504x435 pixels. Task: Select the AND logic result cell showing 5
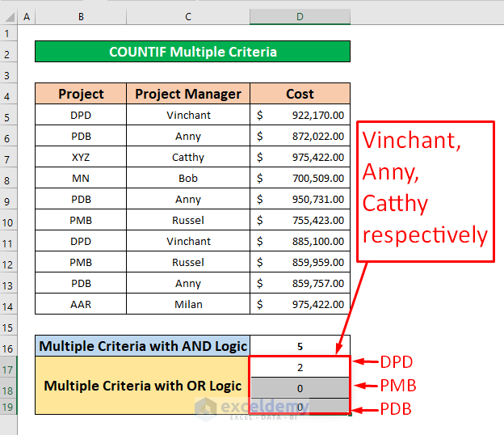[x=300, y=346]
